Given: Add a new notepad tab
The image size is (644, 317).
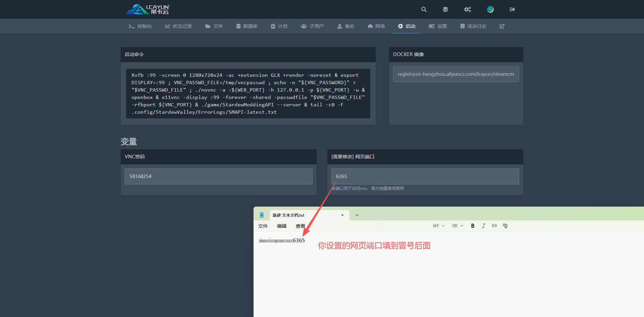Looking at the screenshot, I should pyautogui.click(x=357, y=215).
